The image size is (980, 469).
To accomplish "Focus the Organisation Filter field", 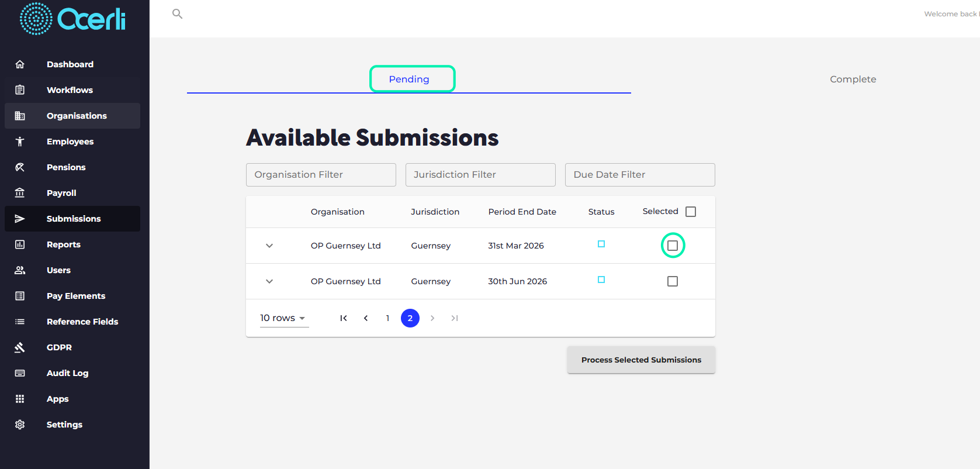I will coord(321,175).
